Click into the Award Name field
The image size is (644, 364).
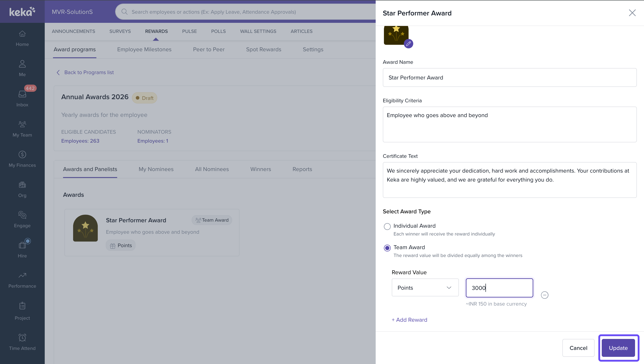click(509, 78)
